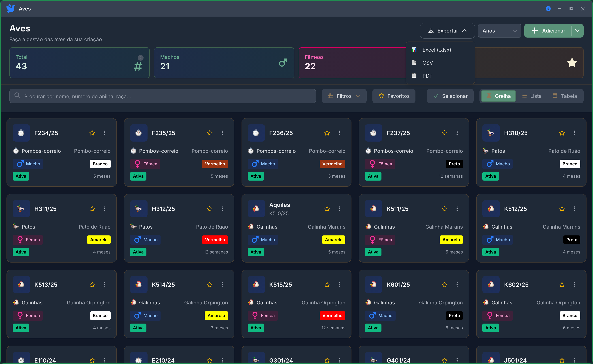The height and width of the screenshot is (364, 593).
Task: Click the Amarelo color badge on H311/25
Action: point(99,240)
